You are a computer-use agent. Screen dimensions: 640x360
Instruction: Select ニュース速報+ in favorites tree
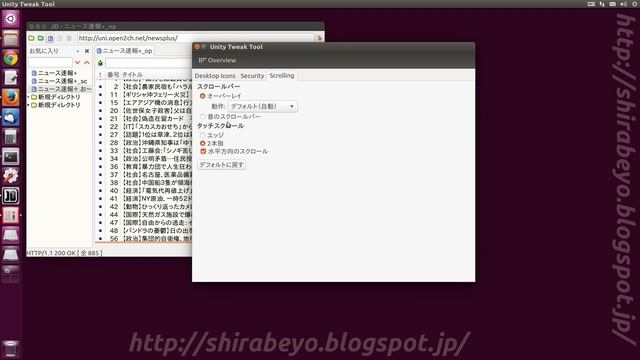pyautogui.click(x=58, y=73)
